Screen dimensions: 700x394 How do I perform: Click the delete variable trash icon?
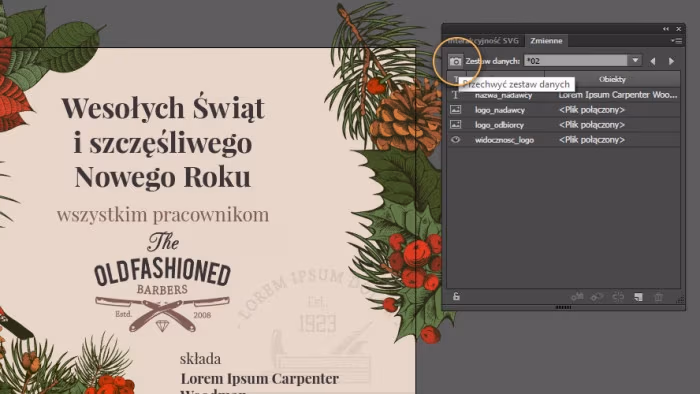(658, 297)
